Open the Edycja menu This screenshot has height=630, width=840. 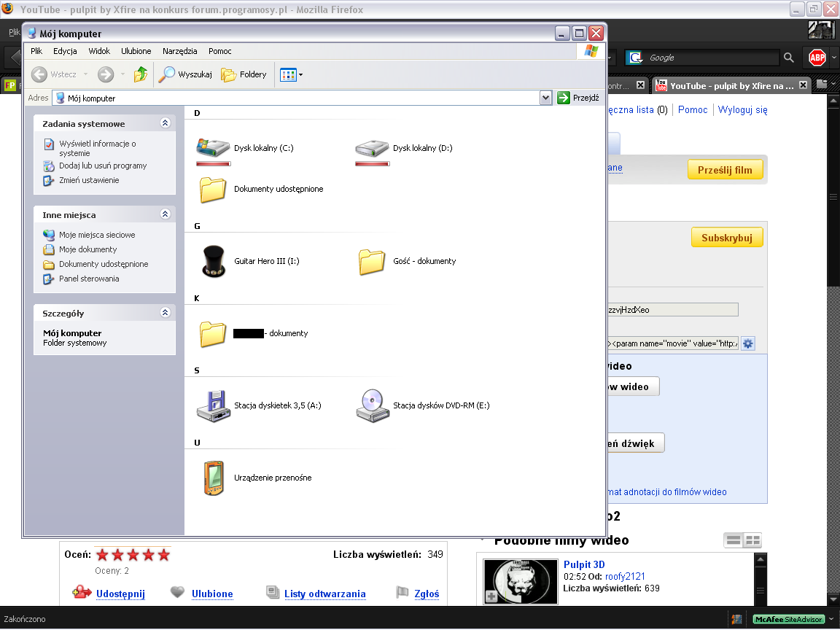point(65,52)
